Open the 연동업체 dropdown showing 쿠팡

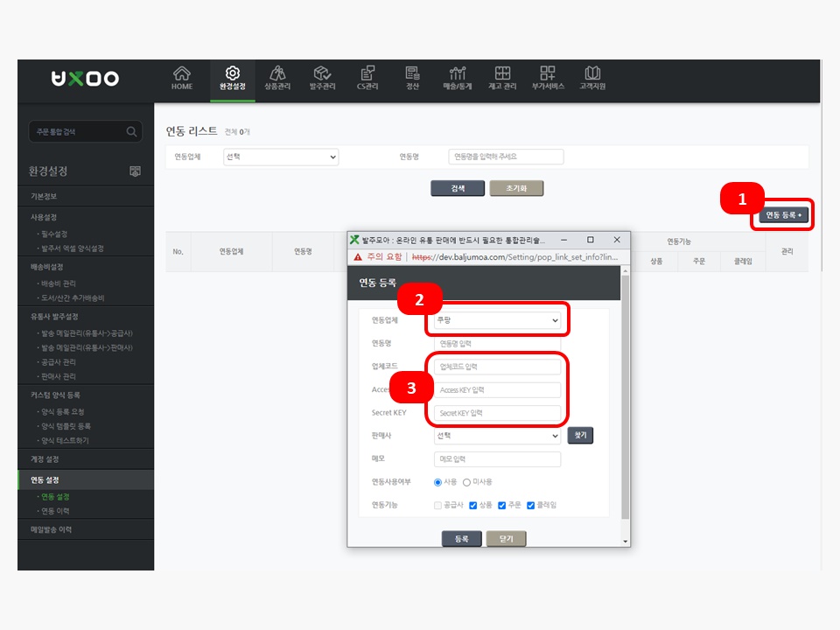tap(497, 321)
